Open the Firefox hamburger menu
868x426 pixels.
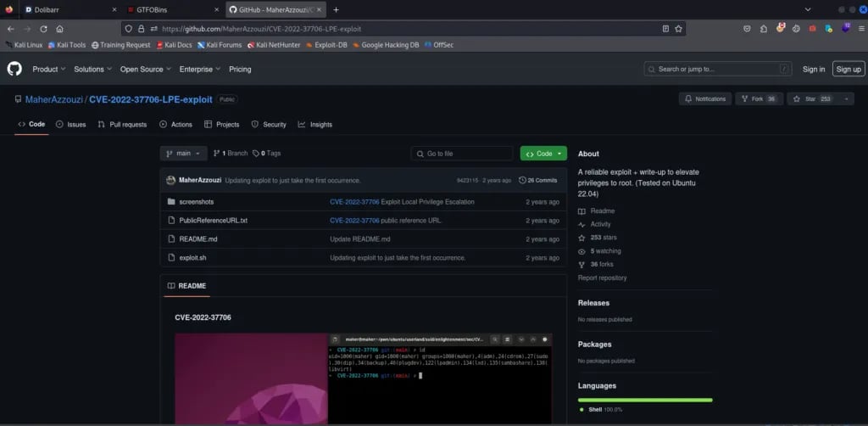(x=861, y=29)
